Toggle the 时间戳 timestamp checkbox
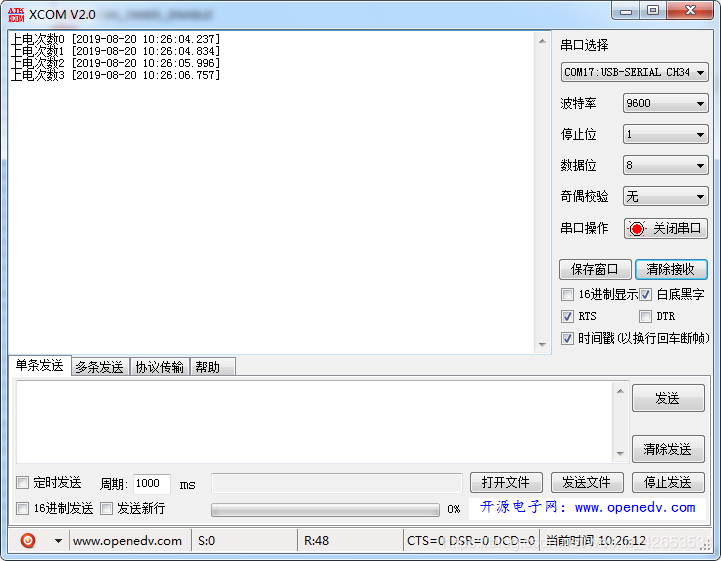The image size is (721, 561). click(x=567, y=338)
